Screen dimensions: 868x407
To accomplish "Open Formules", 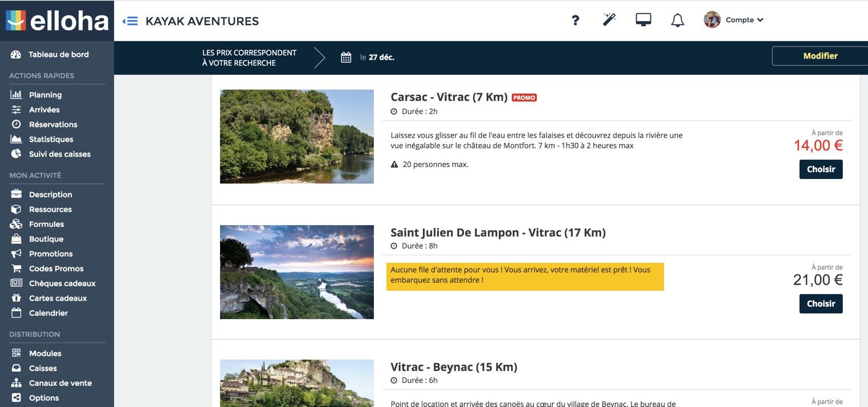I will [x=46, y=225].
